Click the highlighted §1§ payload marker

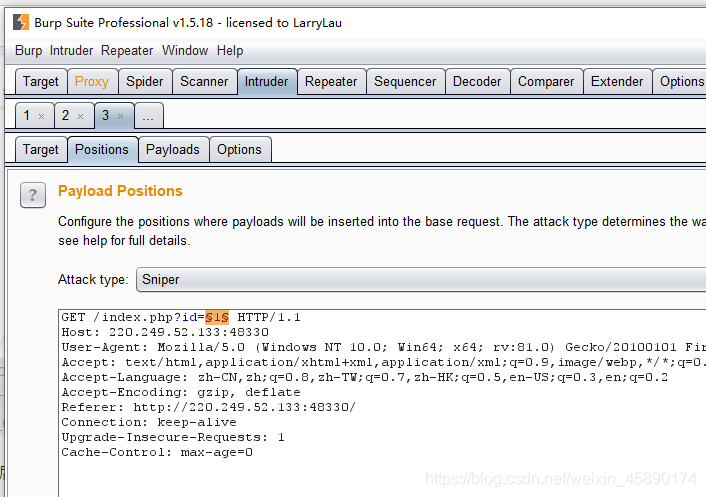pos(217,317)
